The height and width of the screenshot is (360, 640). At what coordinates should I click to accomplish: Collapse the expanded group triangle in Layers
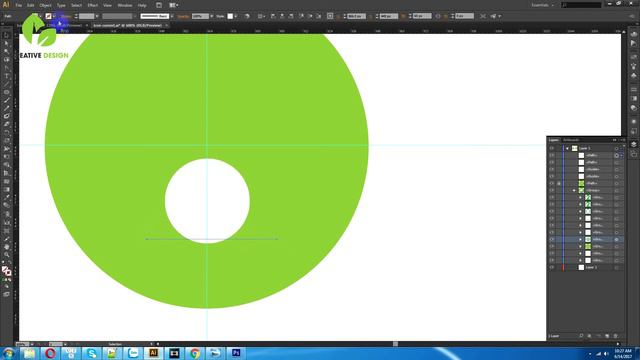click(x=574, y=191)
